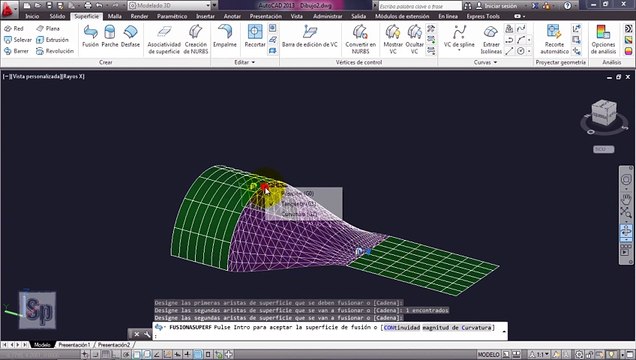This screenshot has width=636, height=360.
Task: Select the Recortar trim tool
Action: coord(255,36)
